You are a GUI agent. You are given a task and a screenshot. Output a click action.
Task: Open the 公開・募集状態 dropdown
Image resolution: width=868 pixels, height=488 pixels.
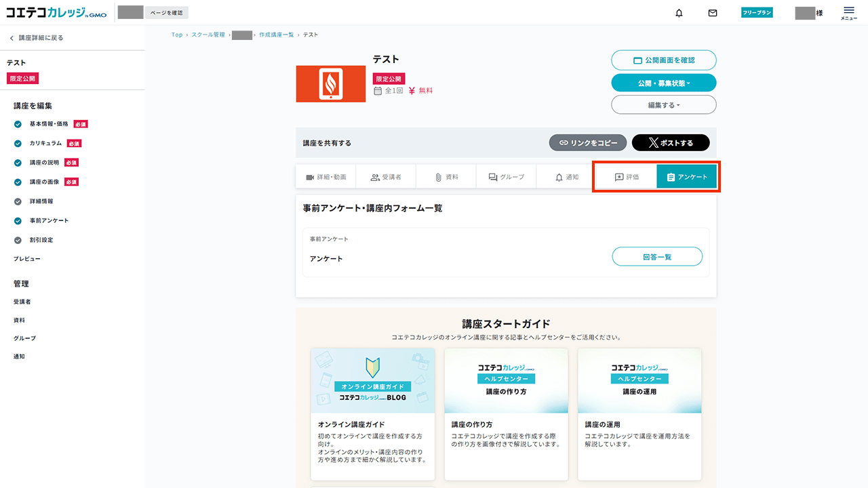[663, 82]
